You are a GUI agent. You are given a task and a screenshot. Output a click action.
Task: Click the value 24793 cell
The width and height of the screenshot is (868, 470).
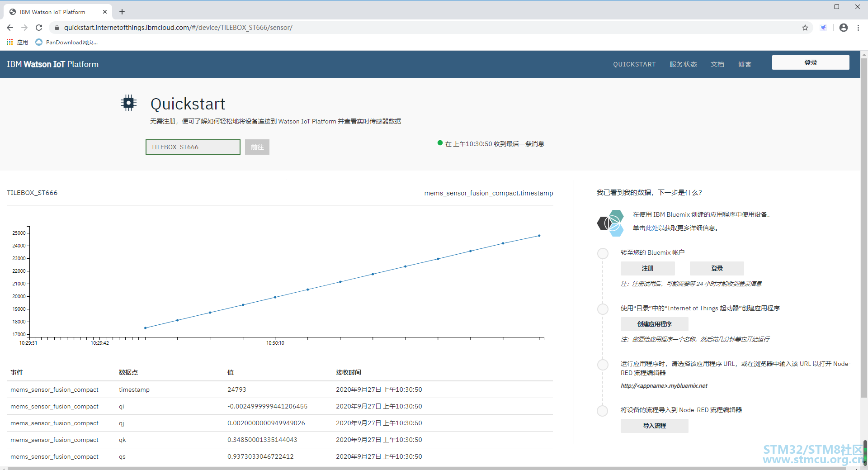click(237, 389)
